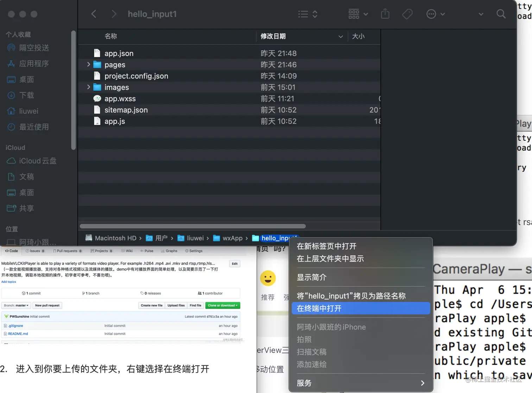
Task: Switch to GitHub Settings tab
Action: pos(194,251)
